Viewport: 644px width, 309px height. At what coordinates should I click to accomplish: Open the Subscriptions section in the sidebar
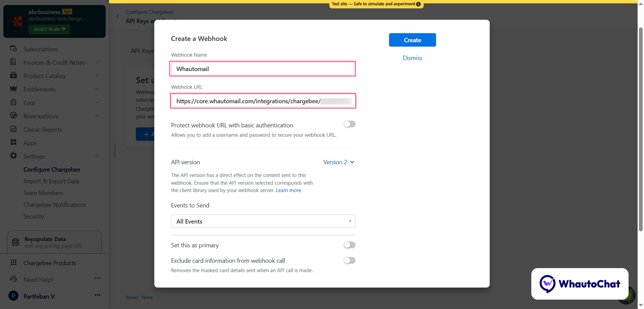click(13, 49)
